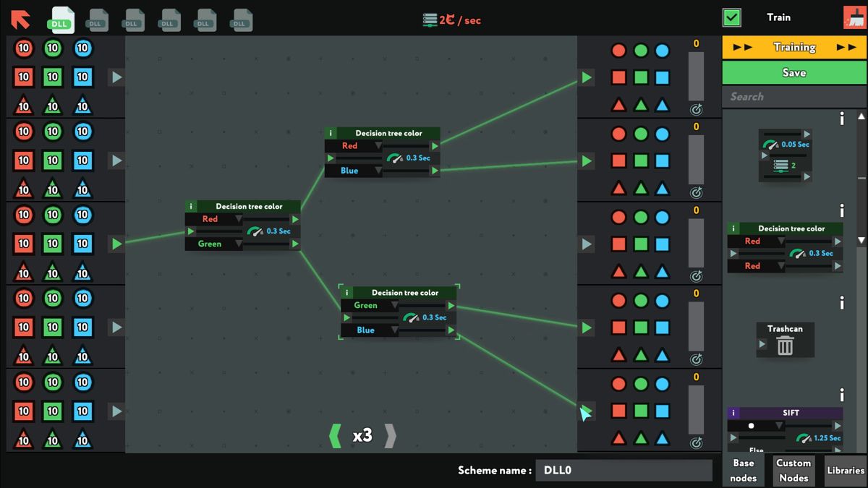Click the yellow Training button
The width and height of the screenshot is (868, 488).
[794, 47]
